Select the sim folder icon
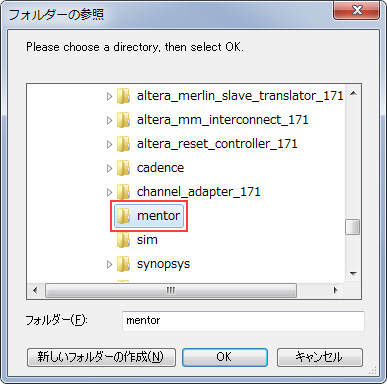 [x=123, y=240]
